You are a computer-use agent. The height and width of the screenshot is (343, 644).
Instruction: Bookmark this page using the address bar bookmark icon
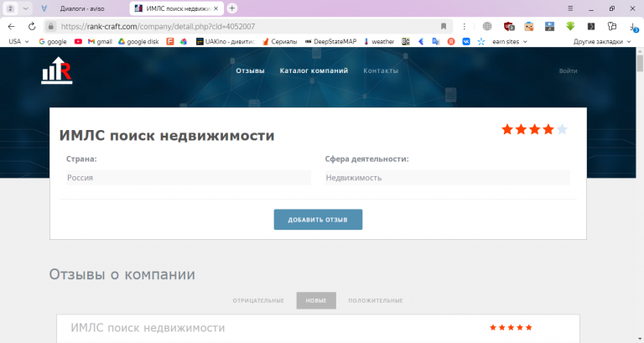[x=444, y=26]
